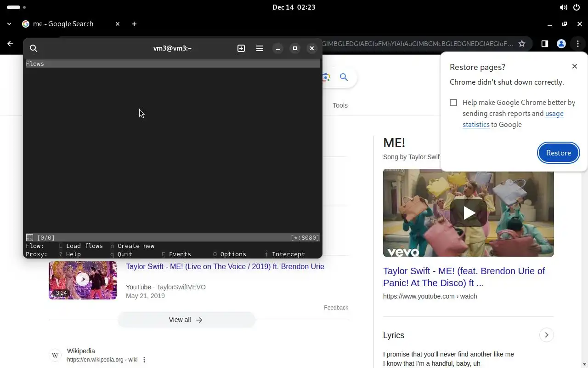Expand Chrome tab search dropdown
Viewport: 588px width, 368px height.
[x=9, y=24]
